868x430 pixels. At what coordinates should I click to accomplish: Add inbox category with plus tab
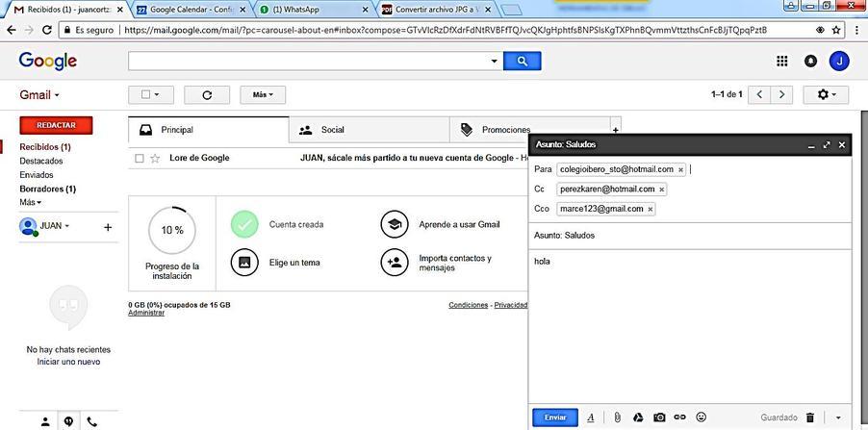616,130
